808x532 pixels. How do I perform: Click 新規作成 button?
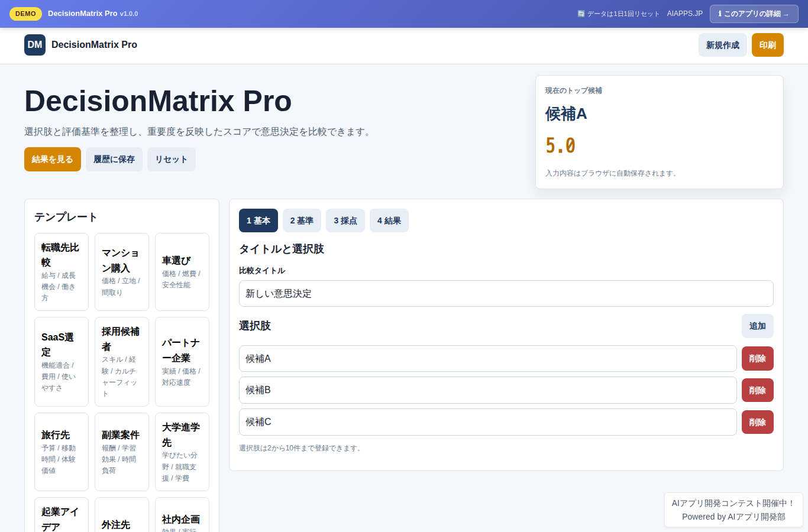pyautogui.click(x=723, y=45)
